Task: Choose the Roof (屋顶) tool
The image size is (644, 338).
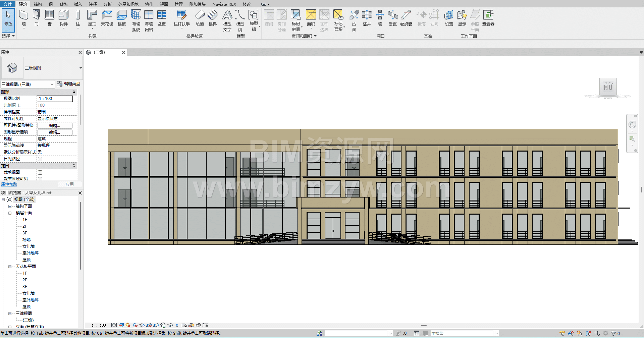Action: click(x=92, y=15)
